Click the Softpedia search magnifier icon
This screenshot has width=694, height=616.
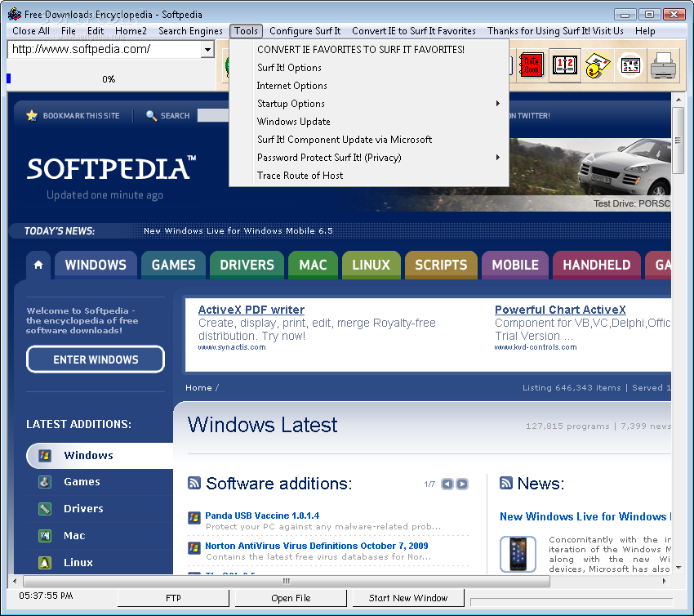(x=151, y=115)
